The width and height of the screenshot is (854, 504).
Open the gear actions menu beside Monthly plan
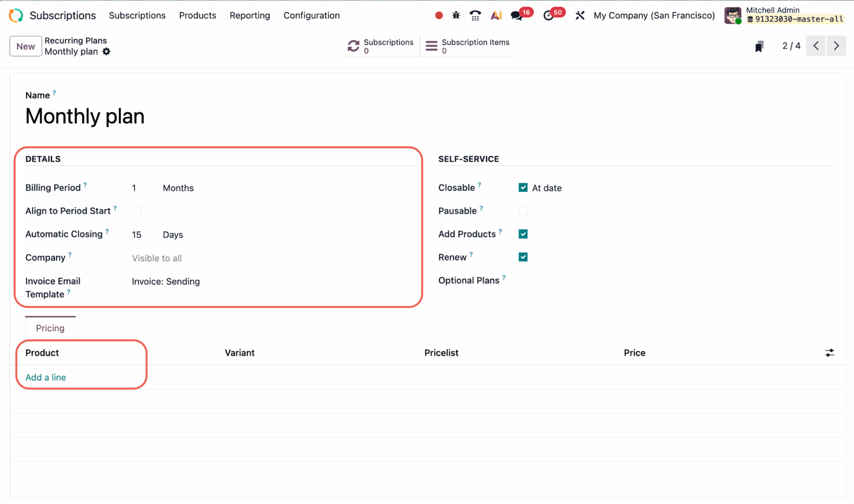pos(106,52)
